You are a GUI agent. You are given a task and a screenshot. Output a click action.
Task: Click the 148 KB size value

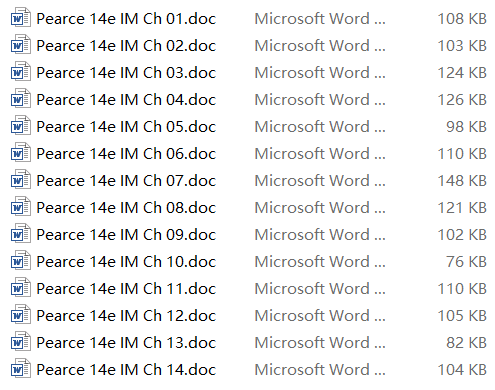pos(462,181)
